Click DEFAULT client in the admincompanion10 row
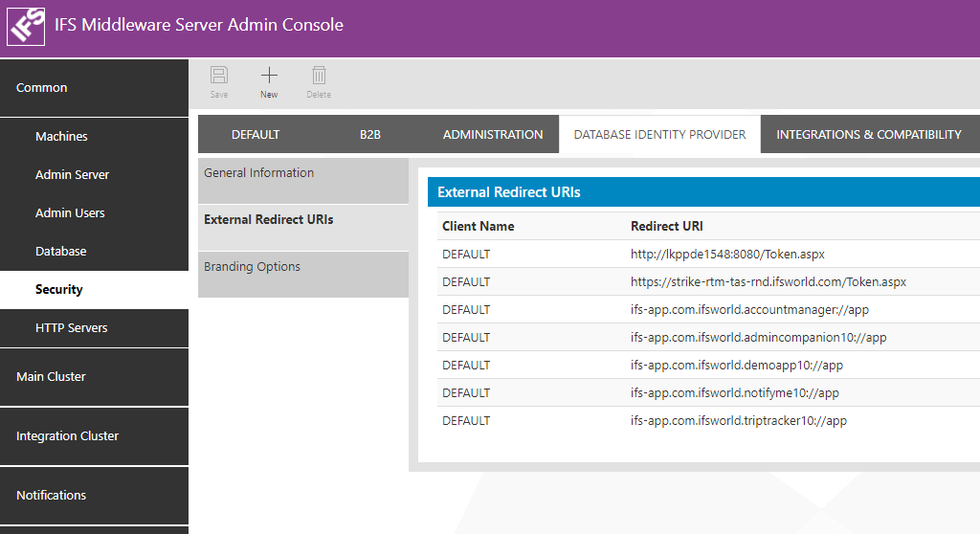Viewport: 980px width, 534px height. (466, 338)
